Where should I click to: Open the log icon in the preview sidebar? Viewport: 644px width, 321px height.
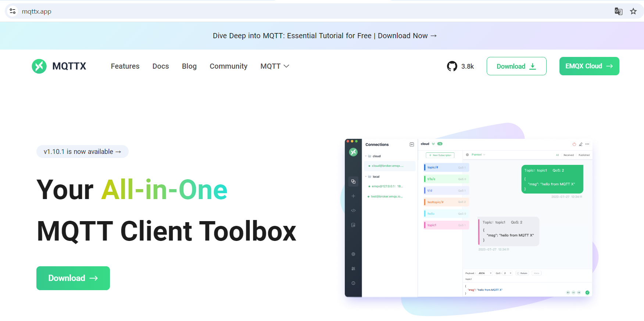[353, 225]
